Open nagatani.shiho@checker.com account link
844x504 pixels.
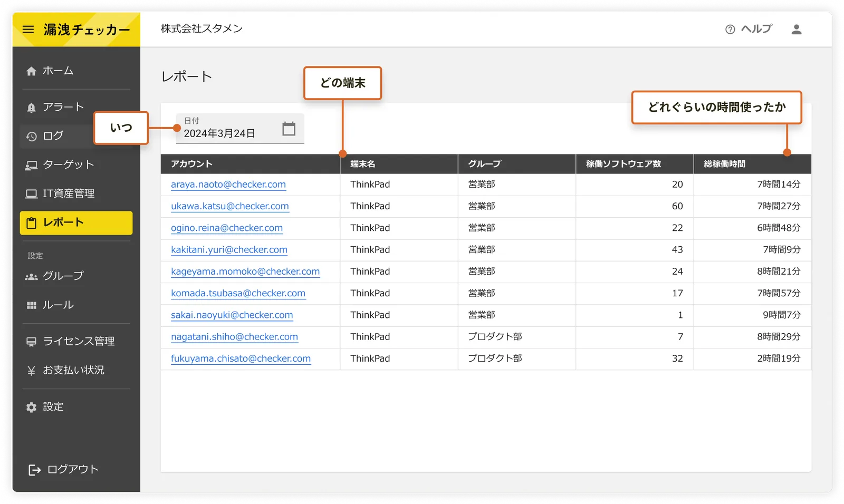tap(234, 337)
